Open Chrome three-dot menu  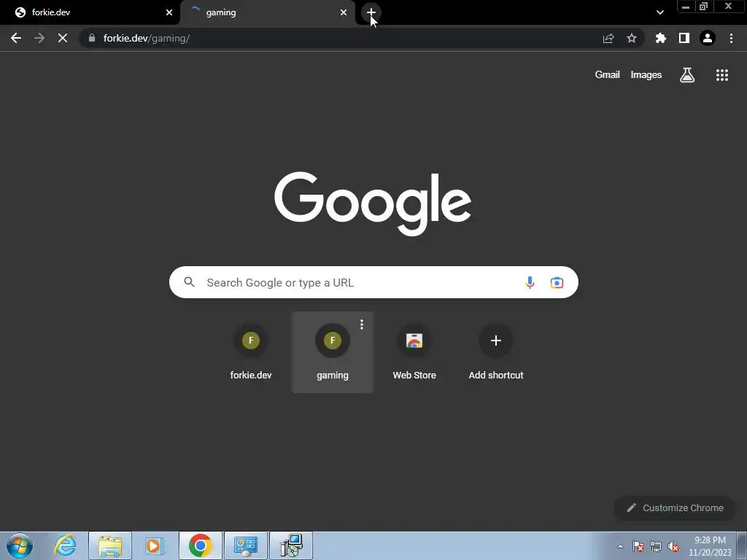coord(731,38)
